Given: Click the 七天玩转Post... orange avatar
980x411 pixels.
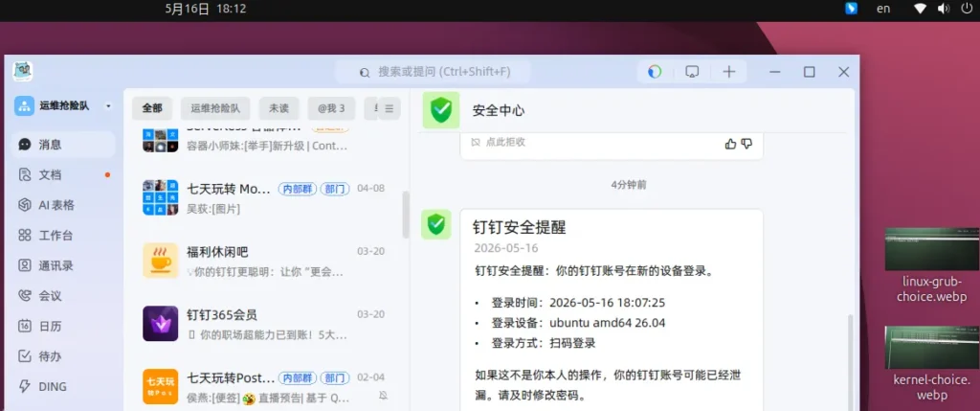Looking at the screenshot, I should [160, 387].
